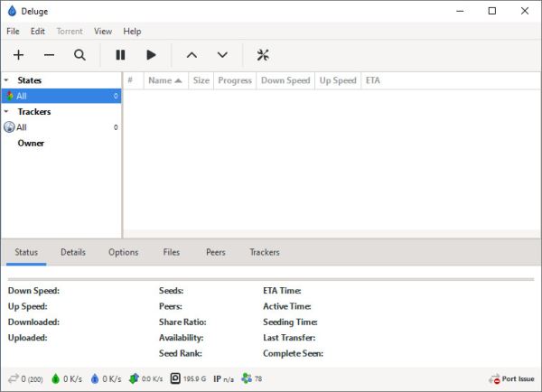This screenshot has width=542, height=392.
Task: Click the DHT nodes icon
Action: pos(247,378)
